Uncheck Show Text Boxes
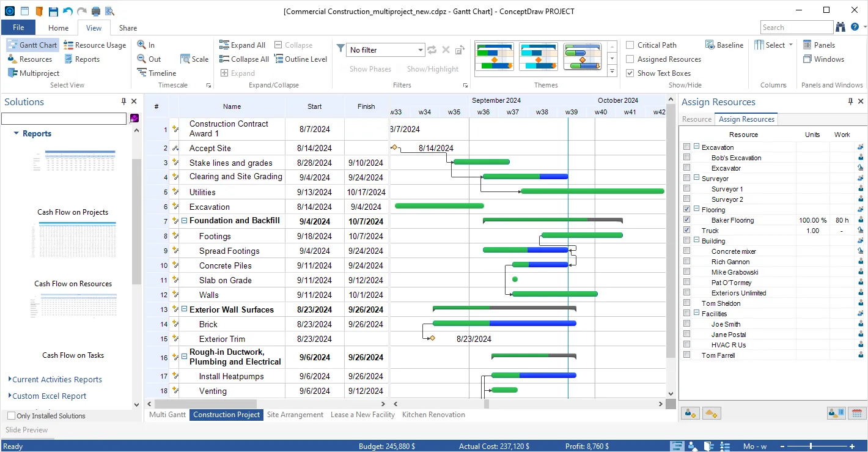 (630, 73)
